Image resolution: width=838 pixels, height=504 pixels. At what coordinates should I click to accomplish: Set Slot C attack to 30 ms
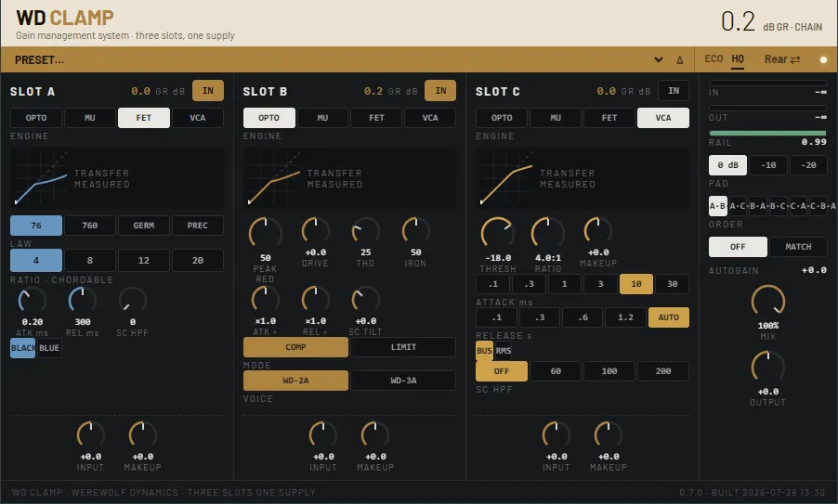pos(673,284)
